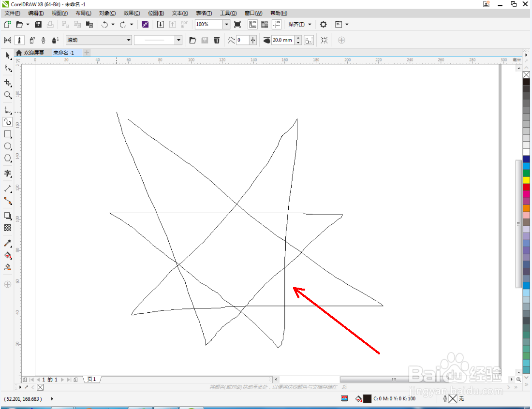Click the Paste icon
The image size is (532, 409).
click(89, 25)
